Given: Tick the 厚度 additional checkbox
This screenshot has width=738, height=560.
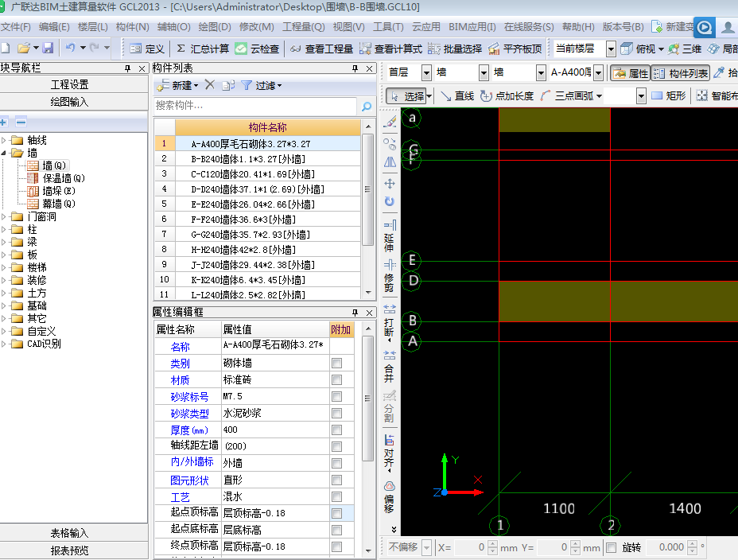Looking at the screenshot, I should pyautogui.click(x=336, y=430).
